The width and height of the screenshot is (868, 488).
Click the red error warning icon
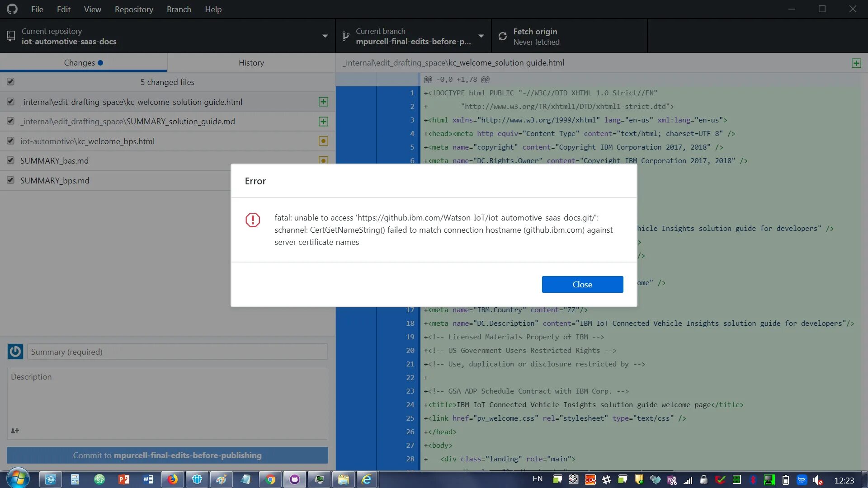pyautogui.click(x=253, y=220)
